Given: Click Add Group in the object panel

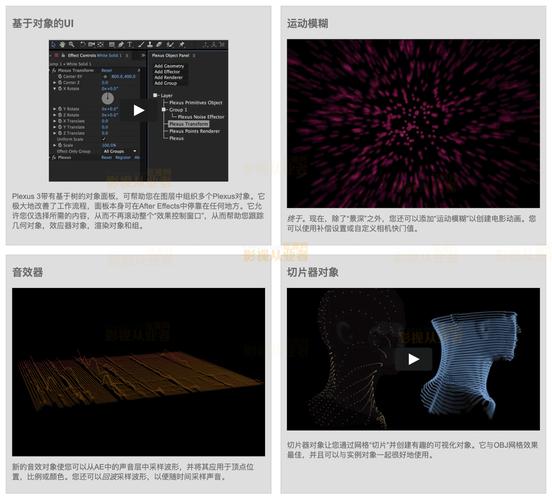Looking at the screenshot, I should 165,83.
